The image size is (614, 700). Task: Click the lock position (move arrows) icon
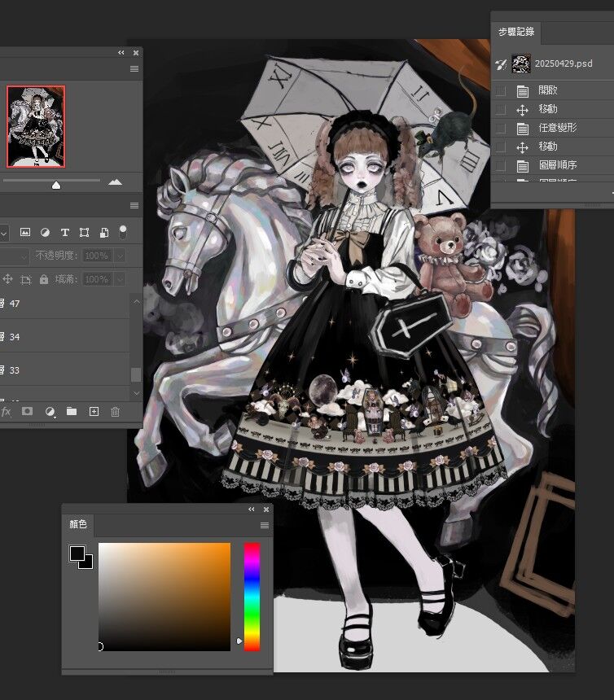pyautogui.click(x=7, y=279)
